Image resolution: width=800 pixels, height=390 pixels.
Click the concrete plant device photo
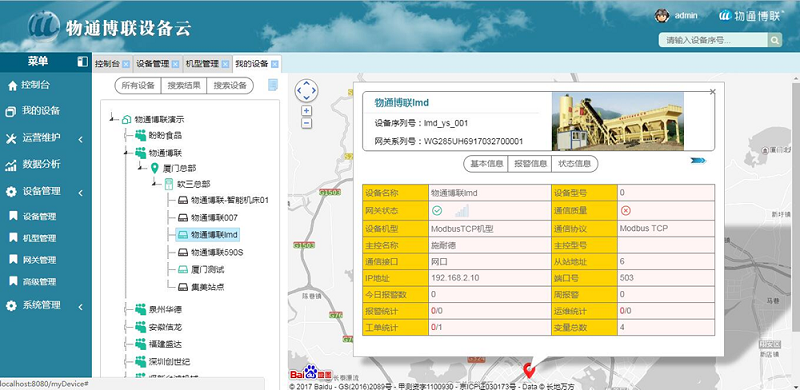point(618,121)
